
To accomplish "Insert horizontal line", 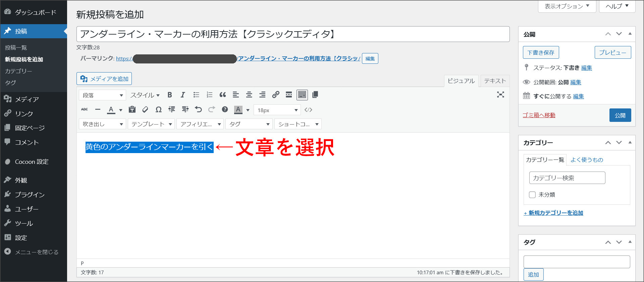I will point(98,109).
